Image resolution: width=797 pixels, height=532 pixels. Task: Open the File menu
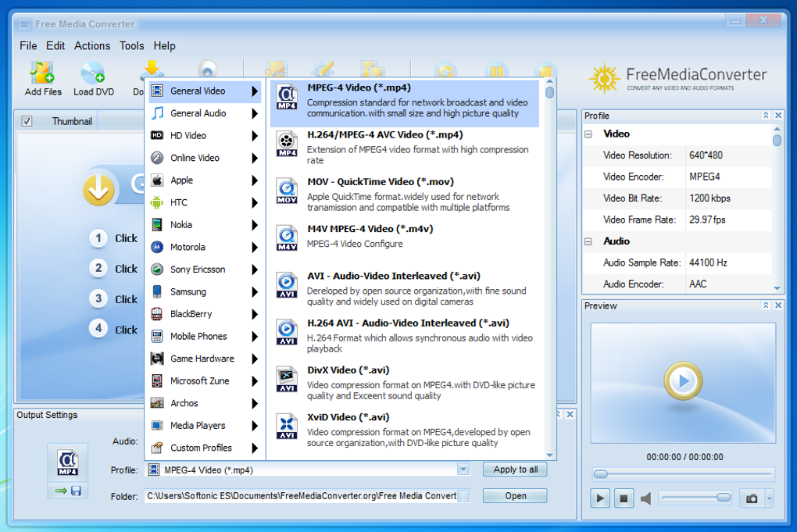pyautogui.click(x=28, y=46)
